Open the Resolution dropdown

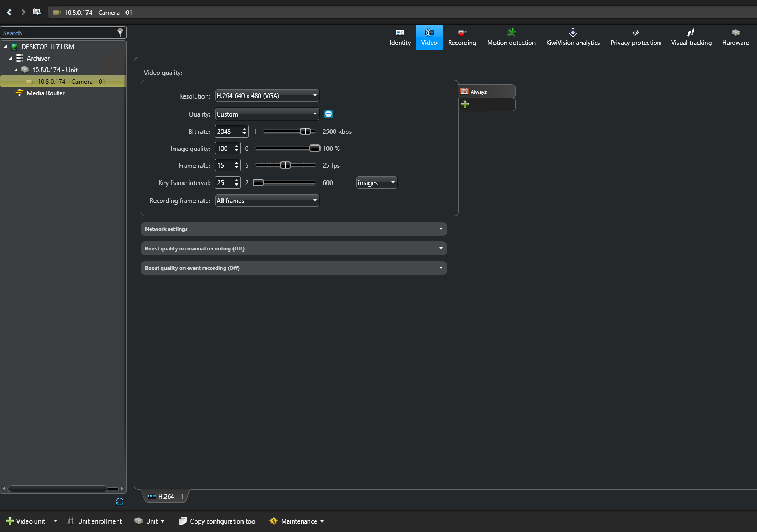267,96
